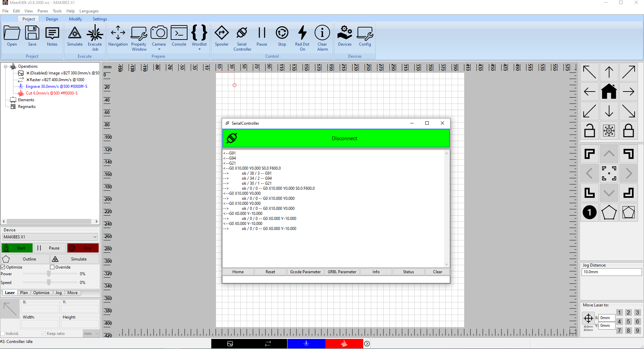Click the Serial Controller ribbon icon
Viewport: 644px width, 349px height.
click(x=242, y=38)
